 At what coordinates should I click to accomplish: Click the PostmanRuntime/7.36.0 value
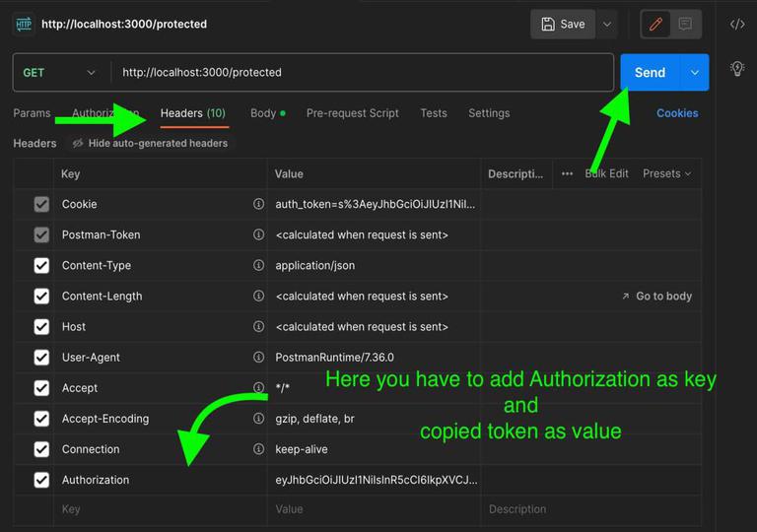click(334, 358)
